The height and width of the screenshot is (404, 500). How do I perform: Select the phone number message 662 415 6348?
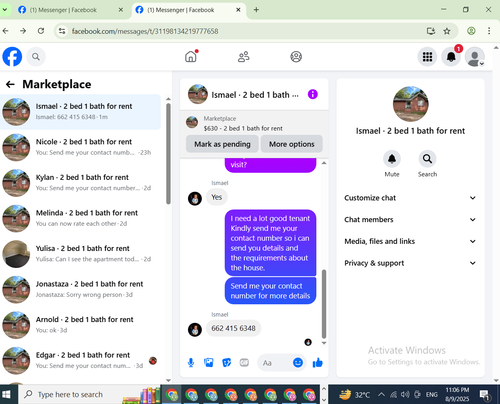[x=233, y=328]
